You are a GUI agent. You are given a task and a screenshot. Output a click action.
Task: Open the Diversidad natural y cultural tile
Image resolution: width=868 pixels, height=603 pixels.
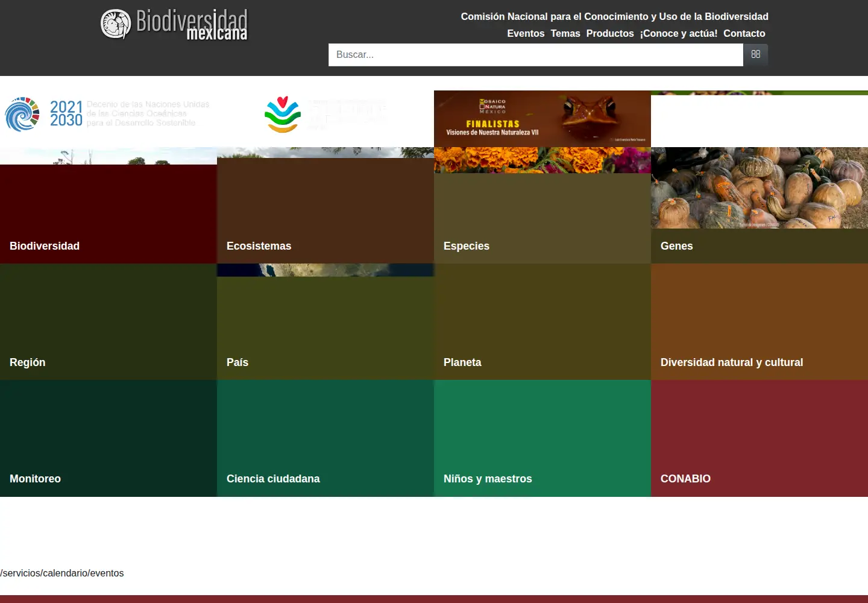point(759,321)
